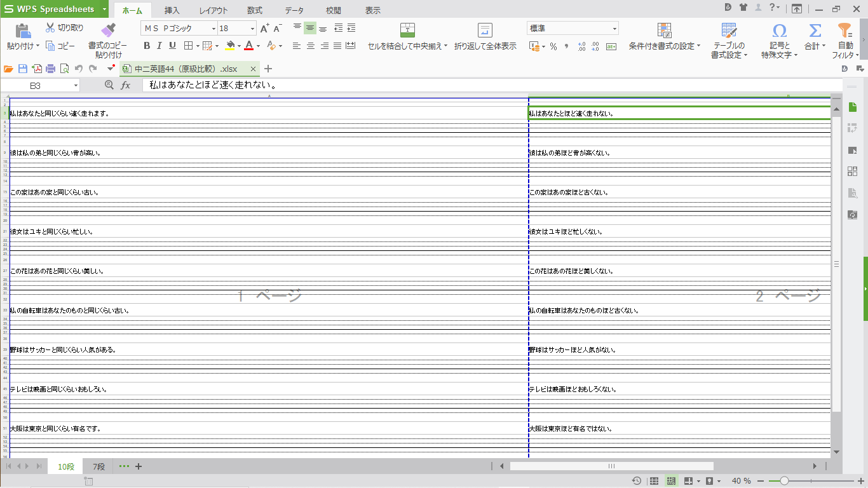
Task: Click the increase decimal places icon
Action: [581, 46]
